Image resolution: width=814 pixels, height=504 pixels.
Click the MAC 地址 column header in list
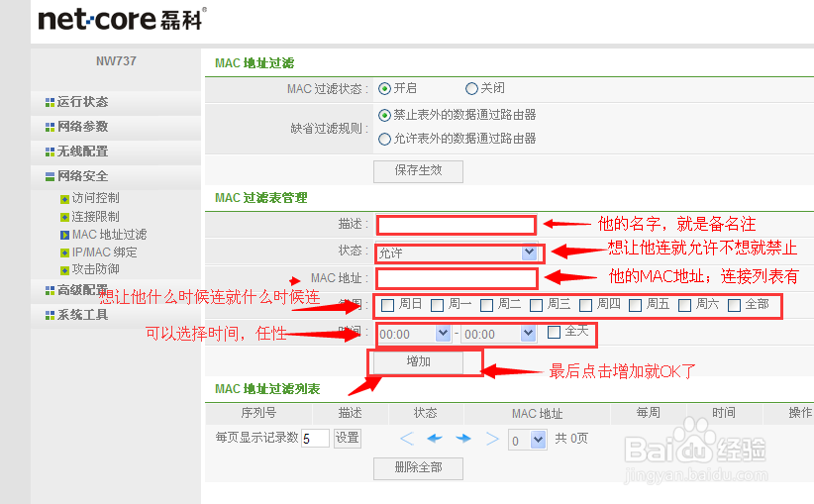(538, 414)
